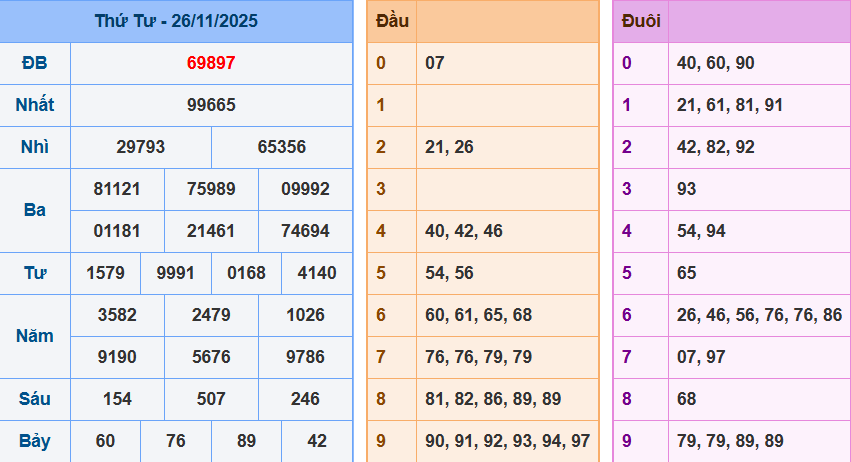This screenshot has height=462, width=851.
Task: Select Đuôi row with 26, 46, 56, 76, 76, 86
Action: (x=759, y=315)
